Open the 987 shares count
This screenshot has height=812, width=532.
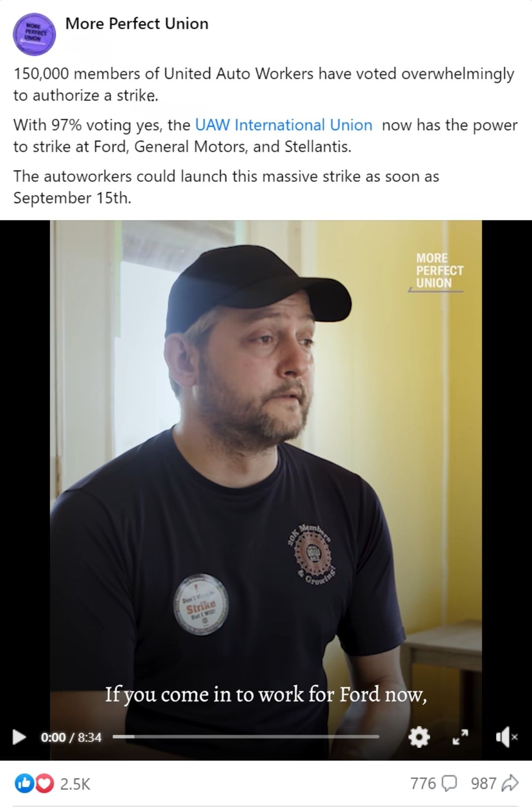(x=483, y=783)
